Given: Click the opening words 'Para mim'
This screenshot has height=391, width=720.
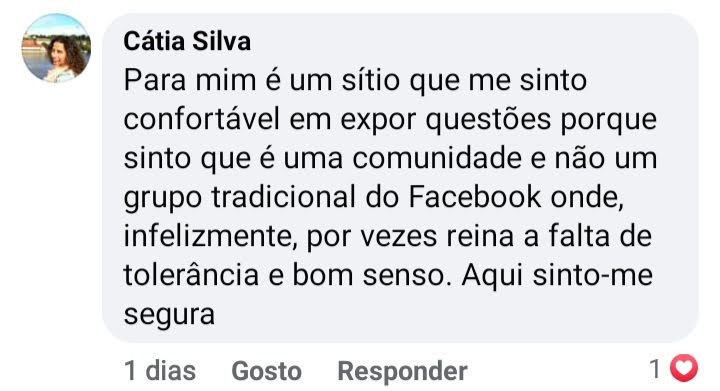Looking at the screenshot, I should point(190,80).
